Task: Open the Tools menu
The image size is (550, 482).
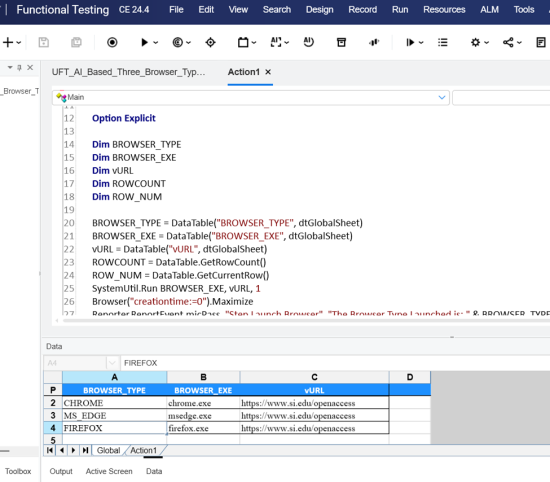Action: [524, 9]
